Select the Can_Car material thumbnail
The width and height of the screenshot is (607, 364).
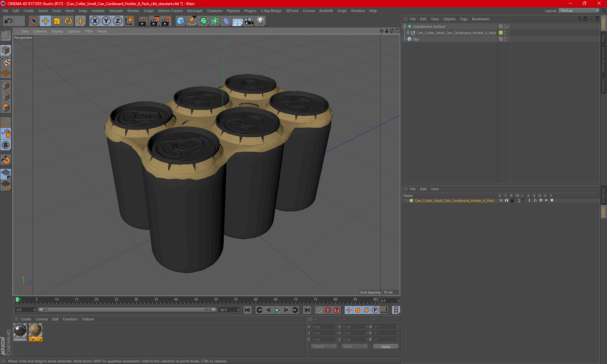pyautogui.click(x=35, y=331)
